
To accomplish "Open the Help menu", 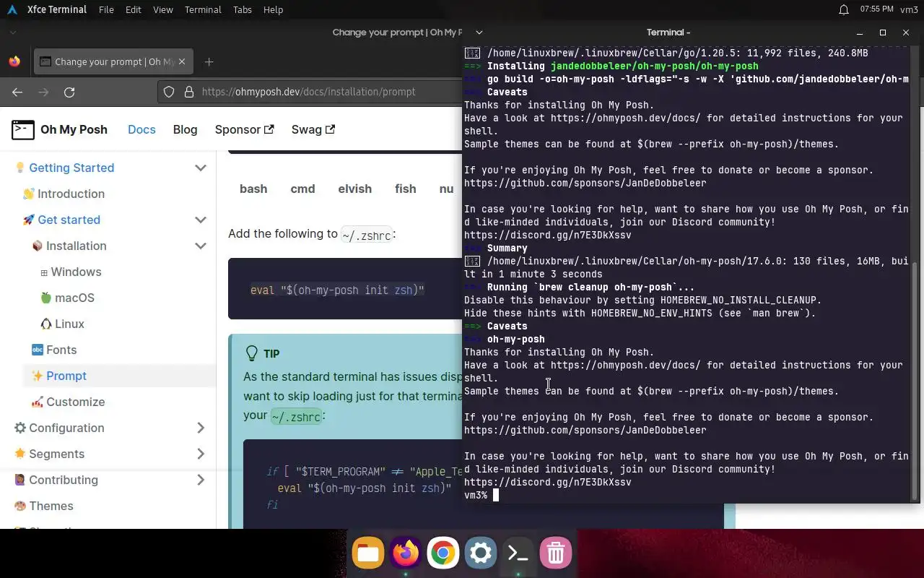I will (x=273, y=9).
